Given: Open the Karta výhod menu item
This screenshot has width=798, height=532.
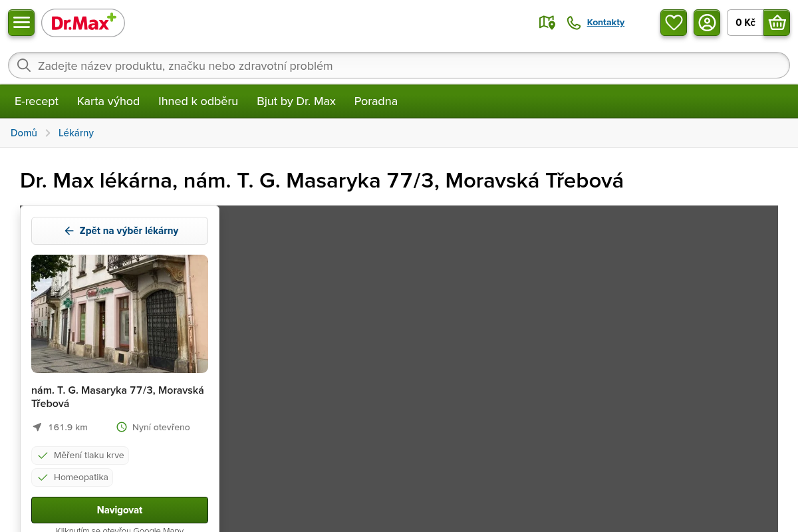Looking at the screenshot, I should 108,101.
